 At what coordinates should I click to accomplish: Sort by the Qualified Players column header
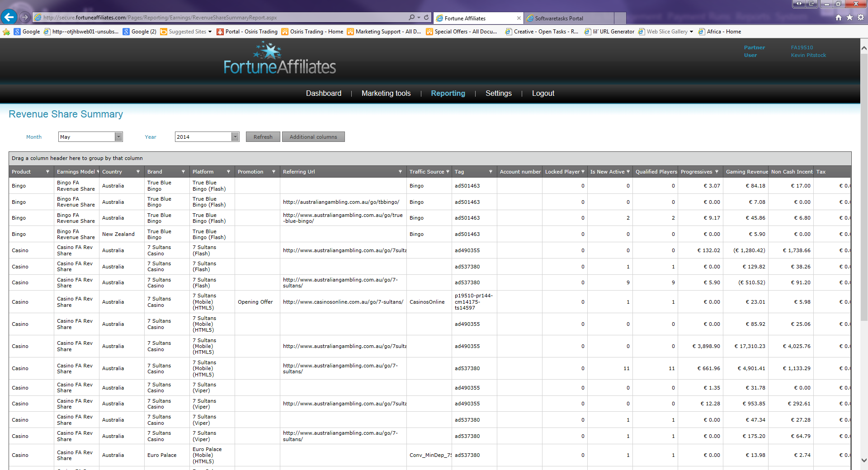[x=656, y=172]
